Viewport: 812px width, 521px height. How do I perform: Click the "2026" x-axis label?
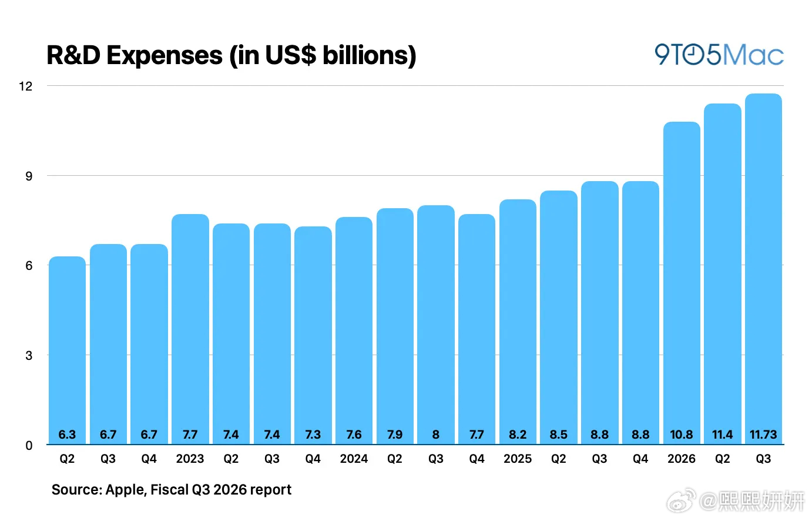682,459
